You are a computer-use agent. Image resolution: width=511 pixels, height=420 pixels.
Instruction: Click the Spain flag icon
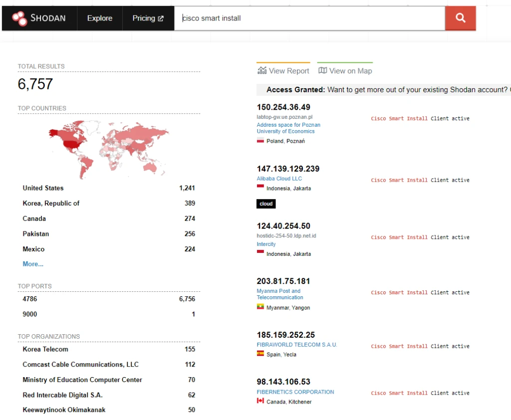[x=260, y=354]
